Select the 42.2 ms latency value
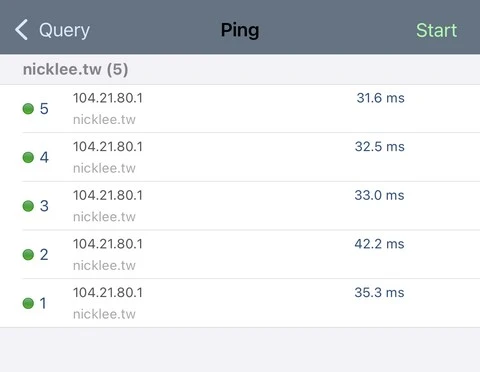 379,244
